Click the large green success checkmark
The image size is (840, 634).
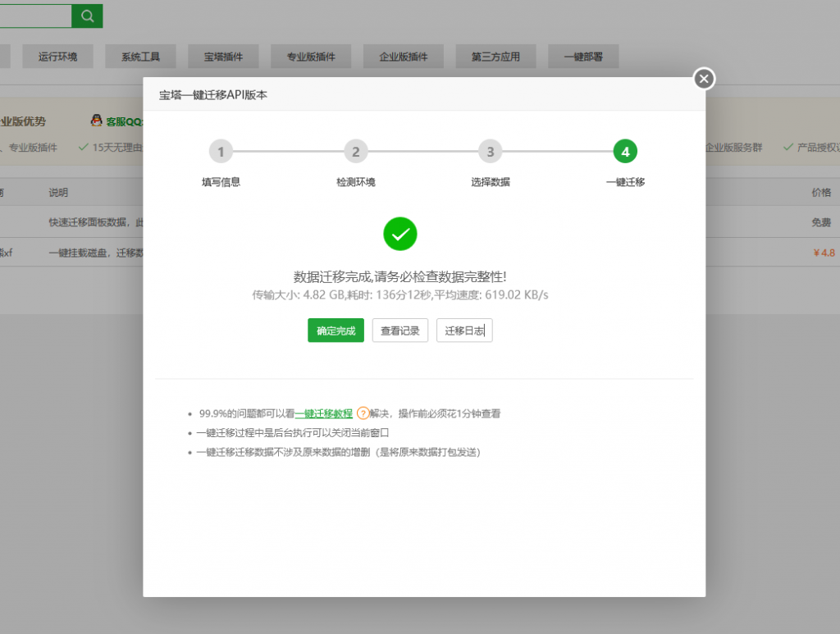400,234
